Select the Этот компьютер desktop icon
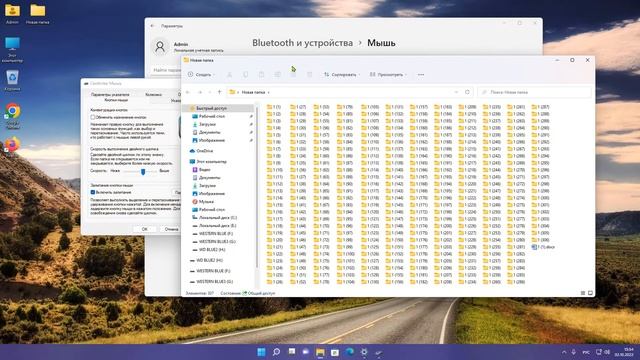Viewport: 640px width, 360px height. point(12,50)
